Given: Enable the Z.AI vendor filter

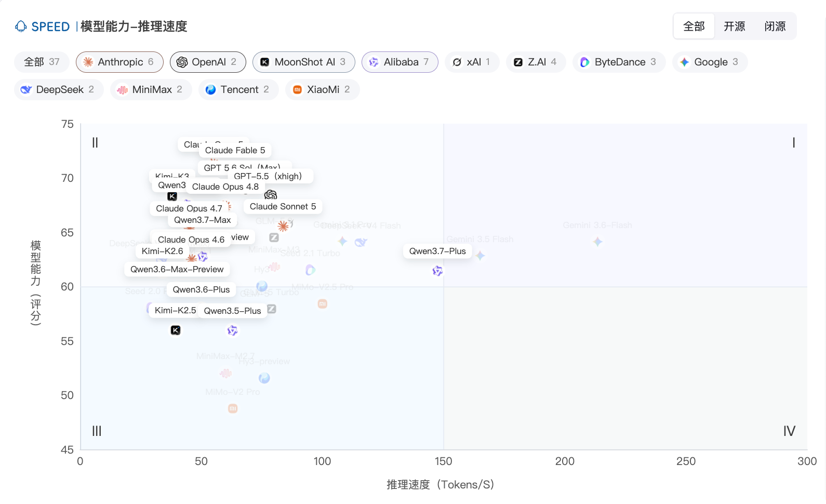Looking at the screenshot, I should pos(536,62).
